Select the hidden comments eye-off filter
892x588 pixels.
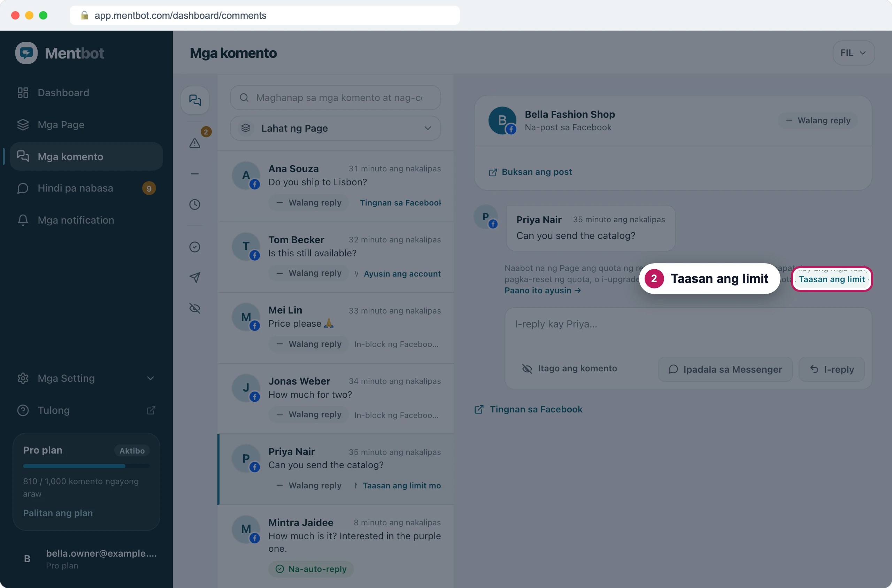[195, 308]
